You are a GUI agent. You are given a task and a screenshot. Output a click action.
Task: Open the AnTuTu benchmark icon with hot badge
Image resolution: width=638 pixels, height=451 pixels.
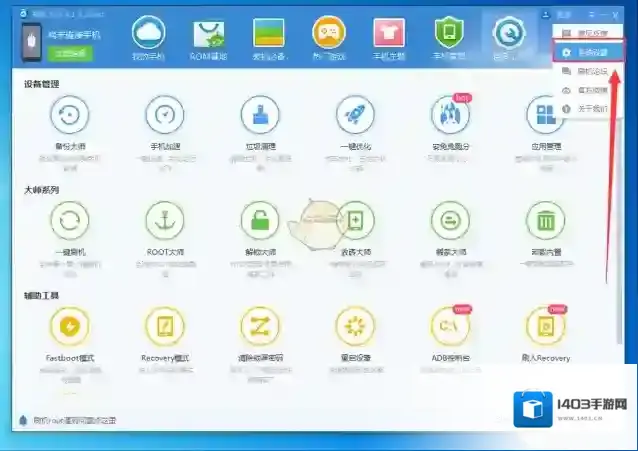point(450,115)
